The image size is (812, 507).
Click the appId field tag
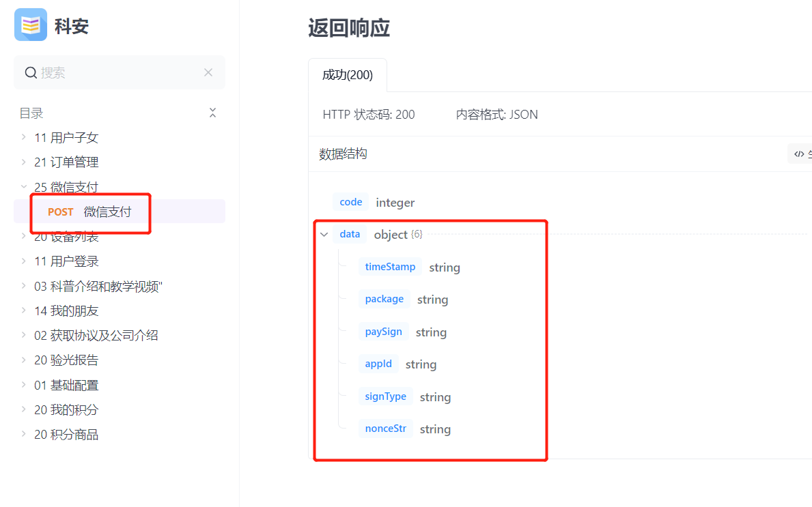point(378,364)
